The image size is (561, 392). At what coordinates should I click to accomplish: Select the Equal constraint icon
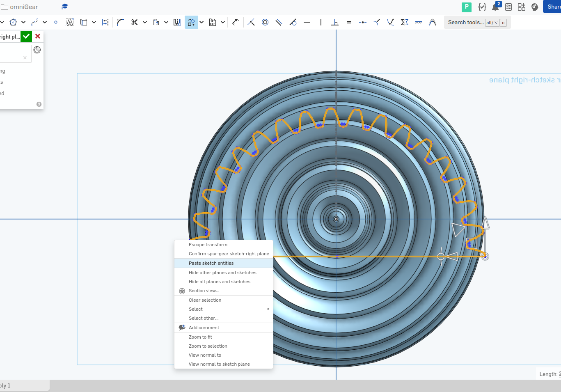point(349,22)
